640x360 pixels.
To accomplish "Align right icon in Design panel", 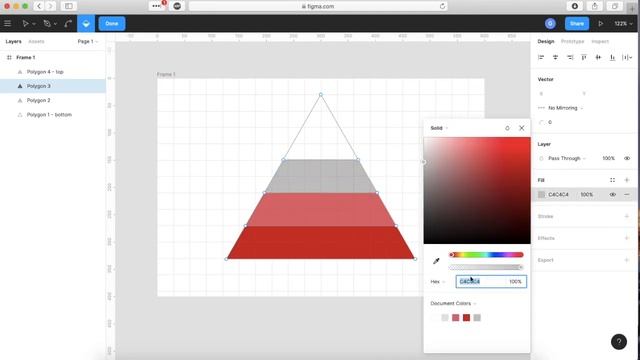I will [570, 58].
